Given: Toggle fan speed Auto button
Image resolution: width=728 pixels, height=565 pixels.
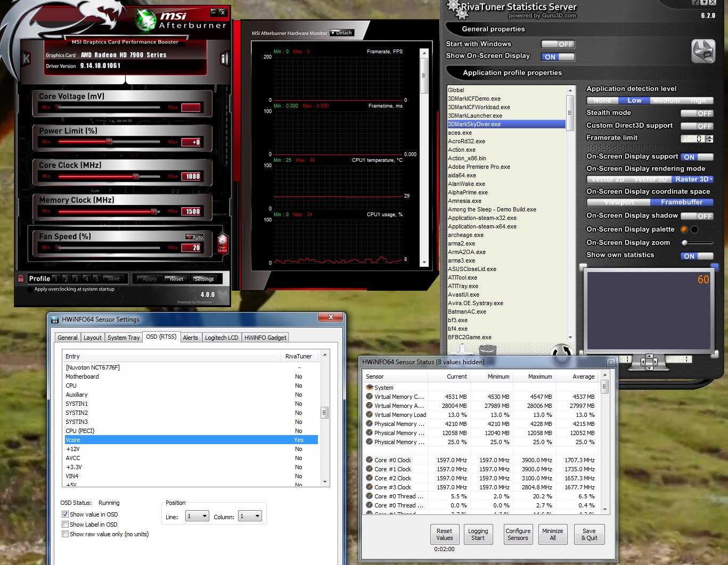Looking at the screenshot, I should point(194,237).
